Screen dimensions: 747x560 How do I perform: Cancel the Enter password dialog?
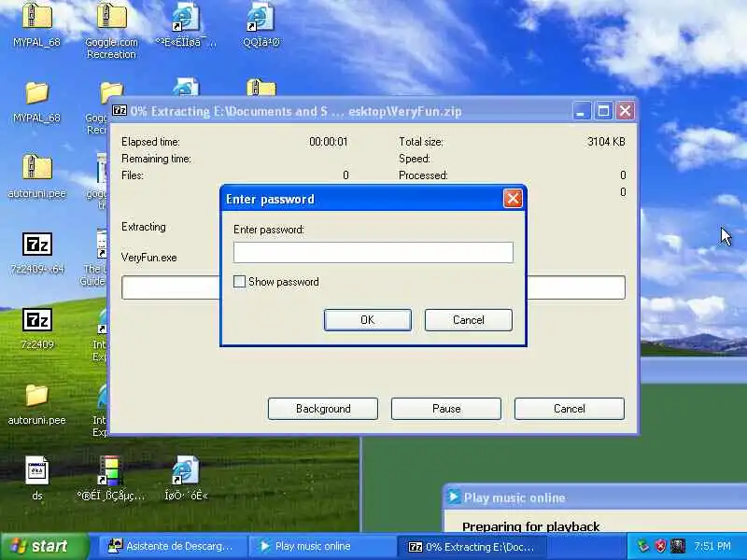tap(469, 320)
